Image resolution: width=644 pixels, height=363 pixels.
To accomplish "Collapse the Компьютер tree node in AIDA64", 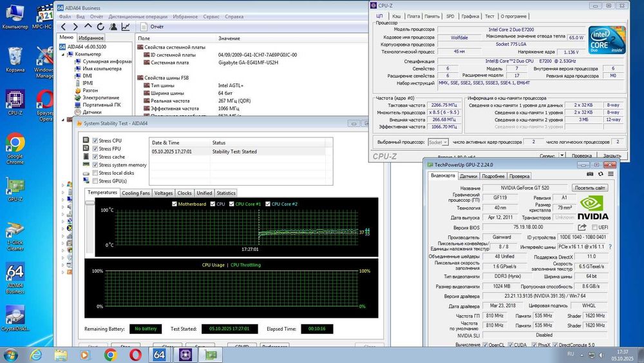I will [63, 54].
